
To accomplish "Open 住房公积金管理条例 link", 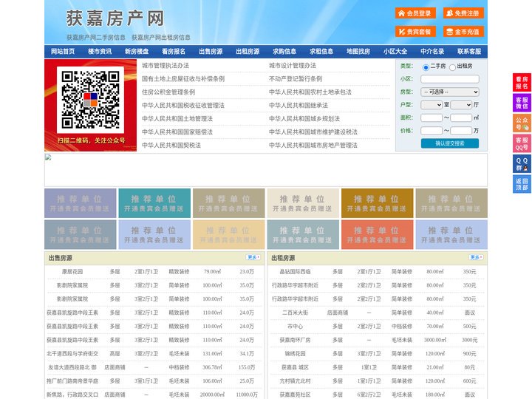I will (168, 92).
